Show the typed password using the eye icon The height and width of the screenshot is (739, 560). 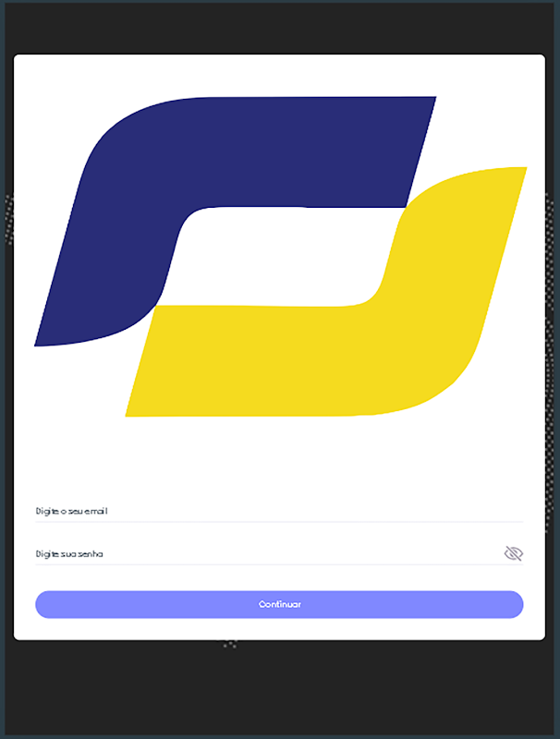pos(514,553)
